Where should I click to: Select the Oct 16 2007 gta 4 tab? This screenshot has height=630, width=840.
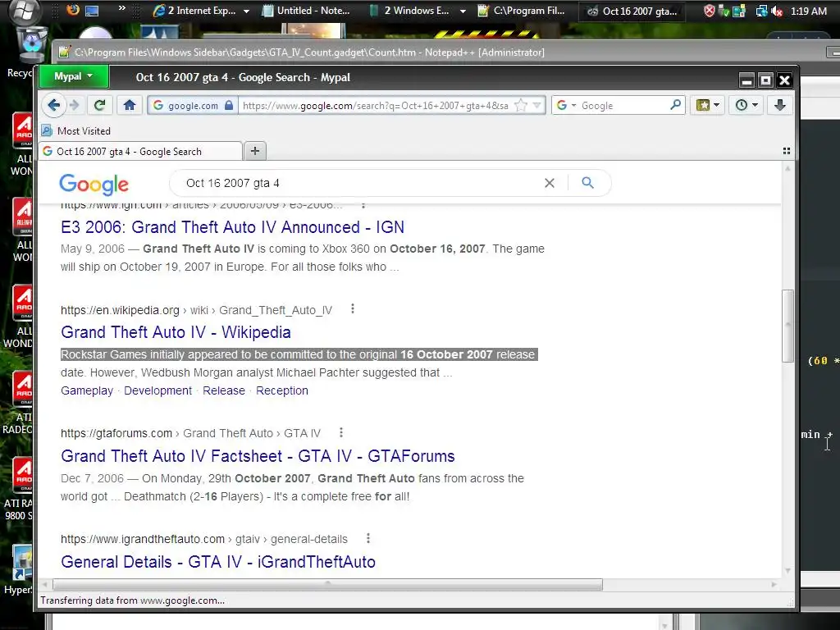pos(140,152)
